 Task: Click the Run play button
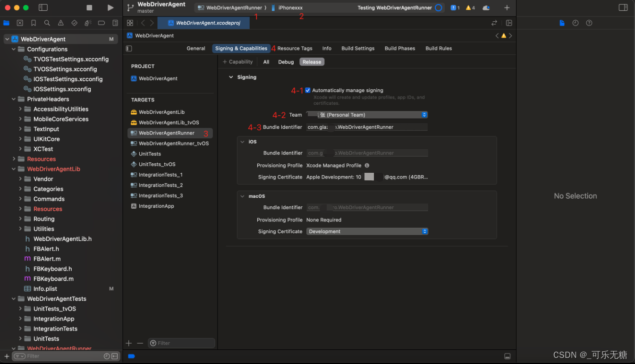[x=110, y=8]
